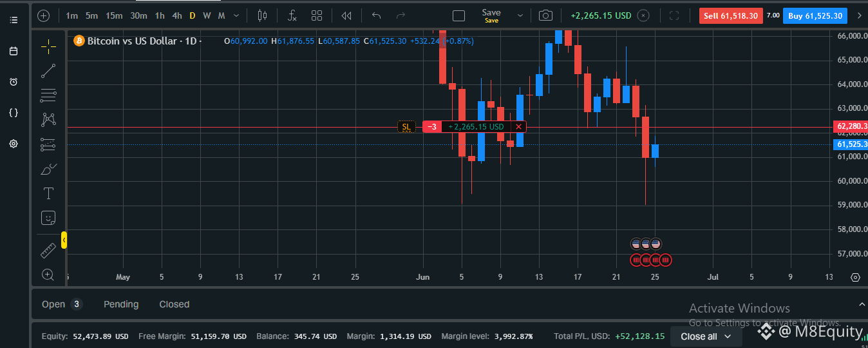The image size is (868, 348).
Task: Switch to 5m timeframe
Action: click(91, 15)
